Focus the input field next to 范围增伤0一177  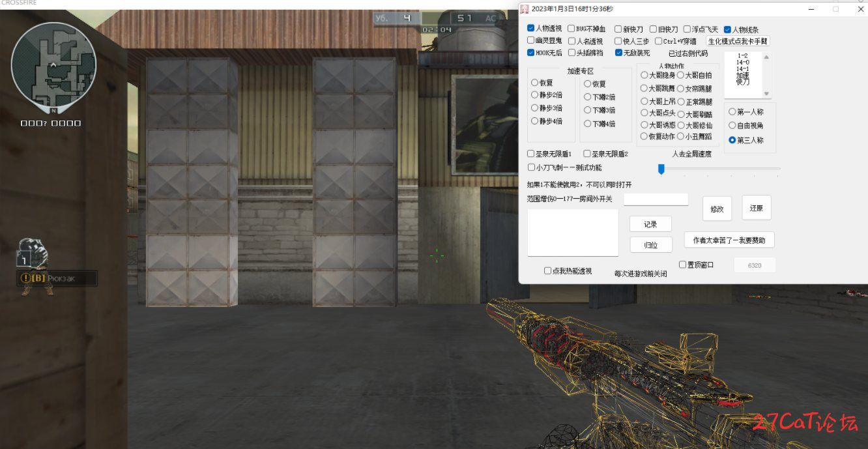[x=656, y=199]
